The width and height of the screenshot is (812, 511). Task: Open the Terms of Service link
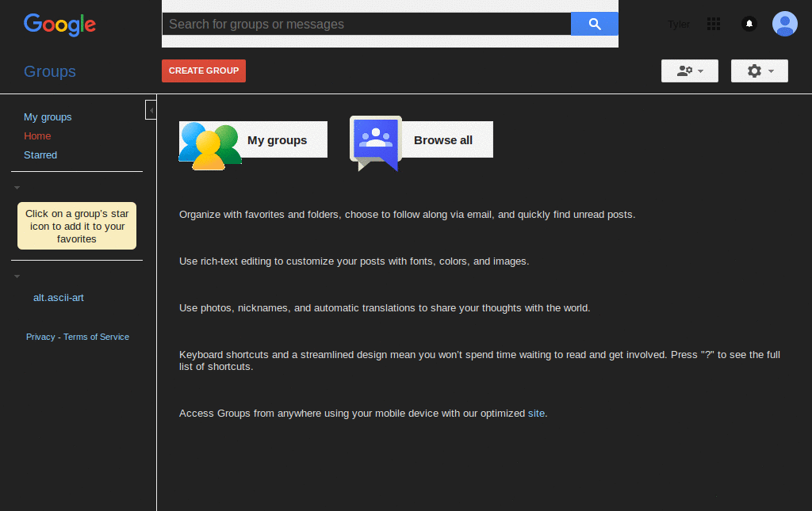tap(96, 337)
